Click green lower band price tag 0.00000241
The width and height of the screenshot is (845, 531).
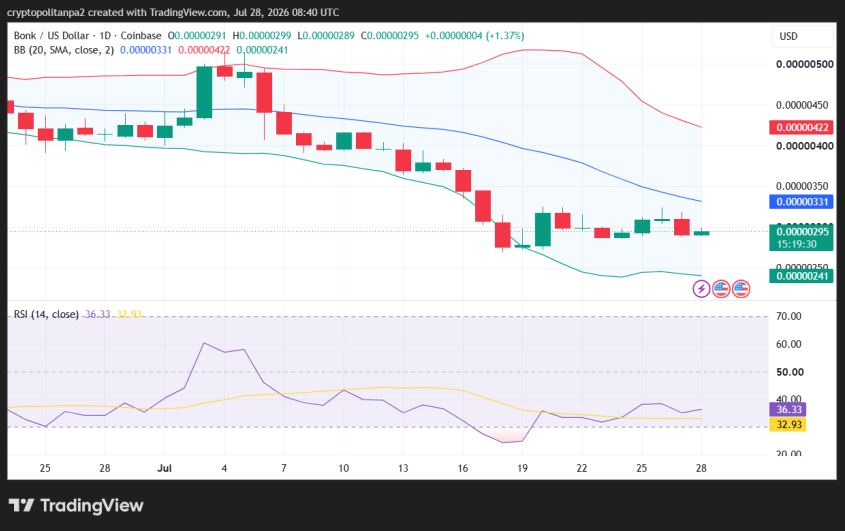[x=801, y=276]
